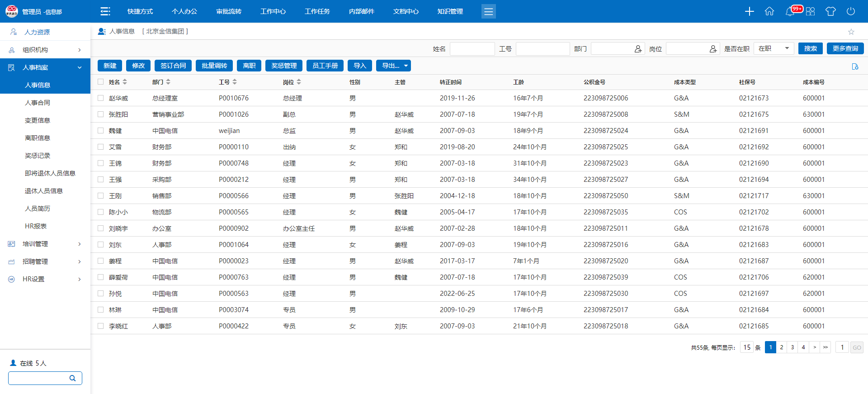Viewport: 868px width, 394px height.
Task: Click the power logout icon
Action: [850, 11]
